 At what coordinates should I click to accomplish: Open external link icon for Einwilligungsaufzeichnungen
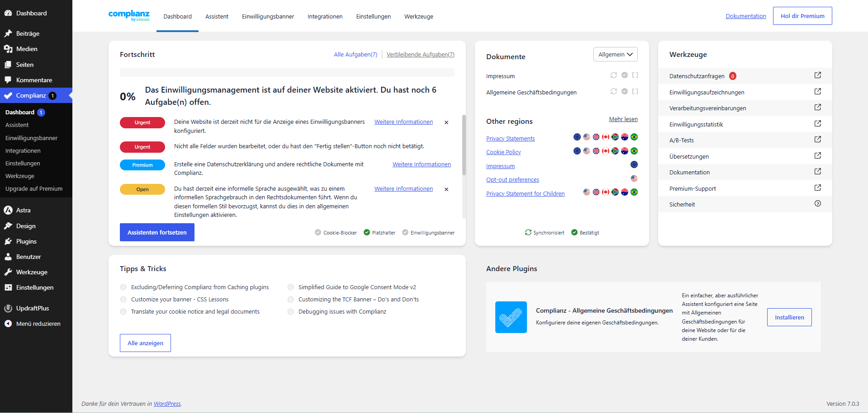pyautogui.click(x=817, y=92)
